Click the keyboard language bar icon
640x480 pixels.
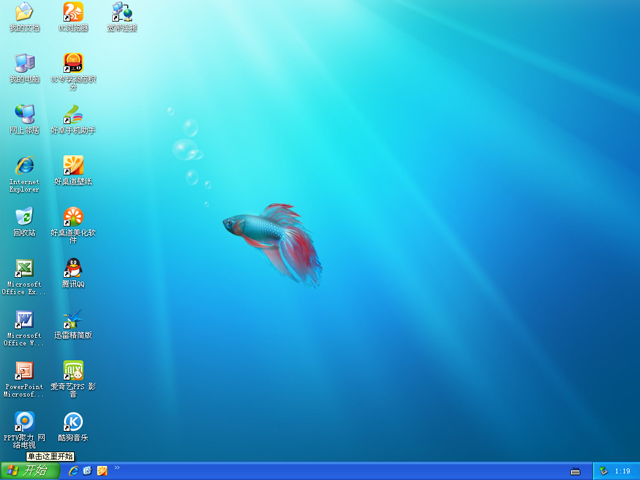point(575,471)
